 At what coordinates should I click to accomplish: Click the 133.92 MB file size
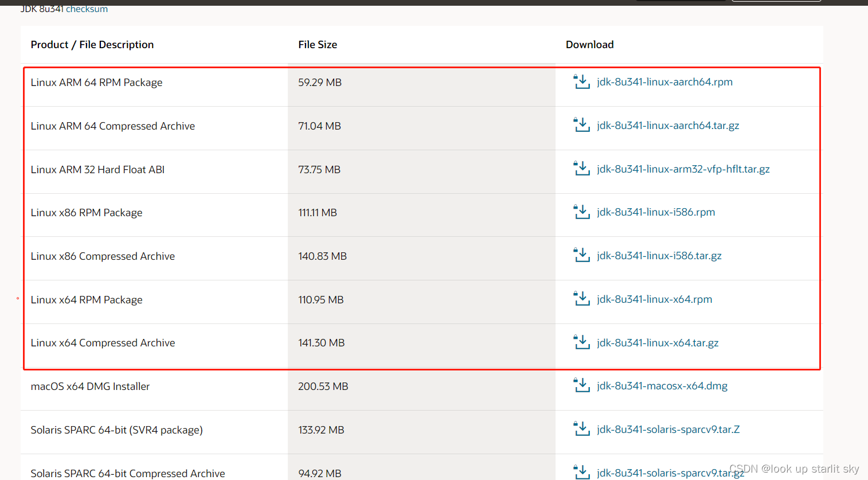(321, 430)
